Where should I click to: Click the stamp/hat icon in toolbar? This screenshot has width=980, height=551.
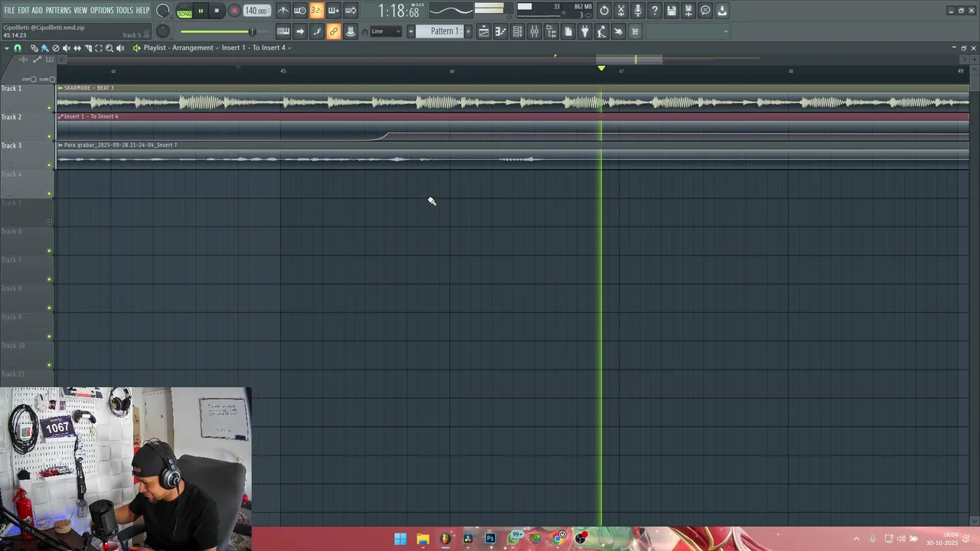(350, 31)
